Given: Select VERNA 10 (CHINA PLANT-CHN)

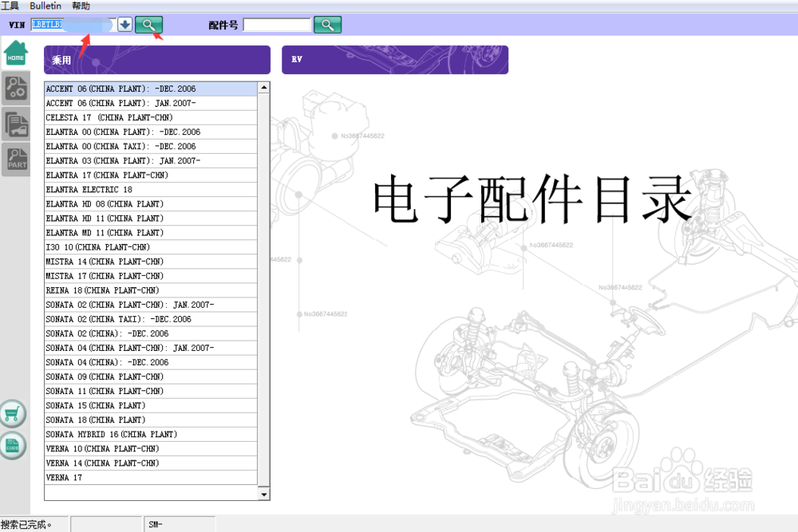Looking at the screenshot, I should click(151, 449).
